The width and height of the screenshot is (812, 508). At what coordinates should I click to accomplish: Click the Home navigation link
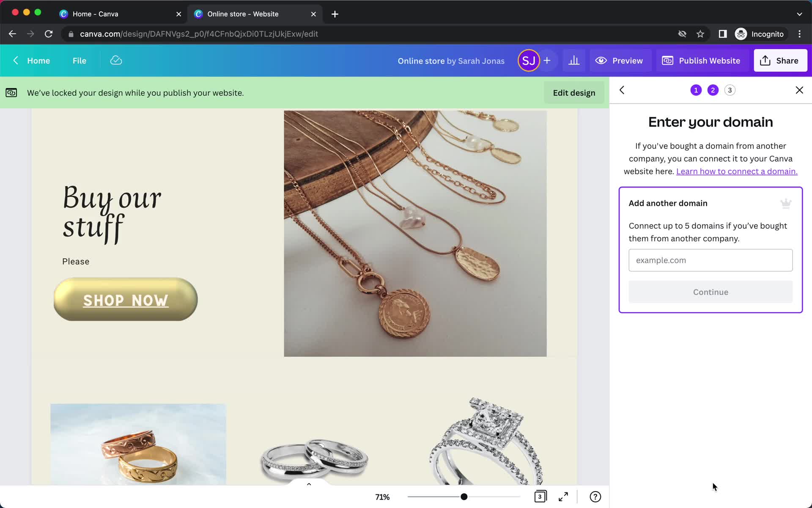pyautogui.click(x=38, y=60)
